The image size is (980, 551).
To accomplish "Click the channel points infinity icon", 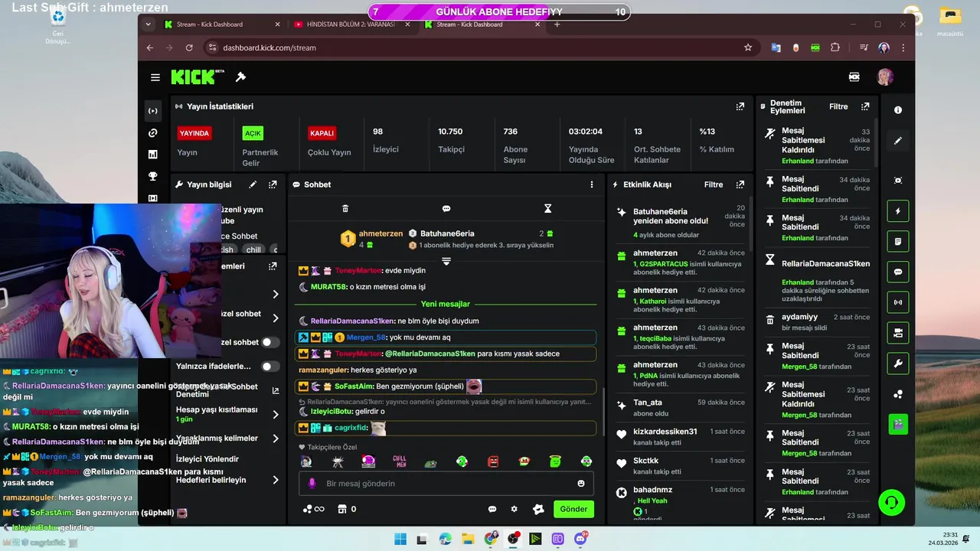I will tap(314, 509).
